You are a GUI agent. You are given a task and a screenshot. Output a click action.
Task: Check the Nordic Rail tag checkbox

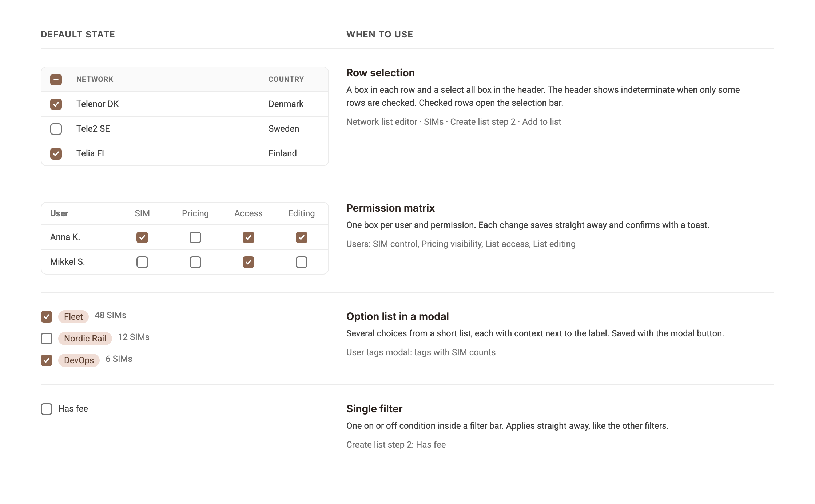[x=47, y=338]
